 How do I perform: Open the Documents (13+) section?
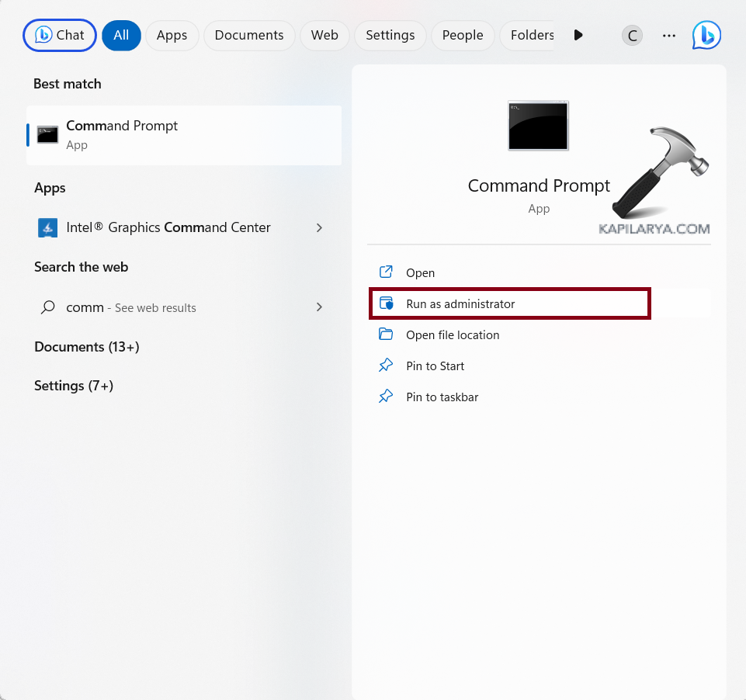coord(87,347)
